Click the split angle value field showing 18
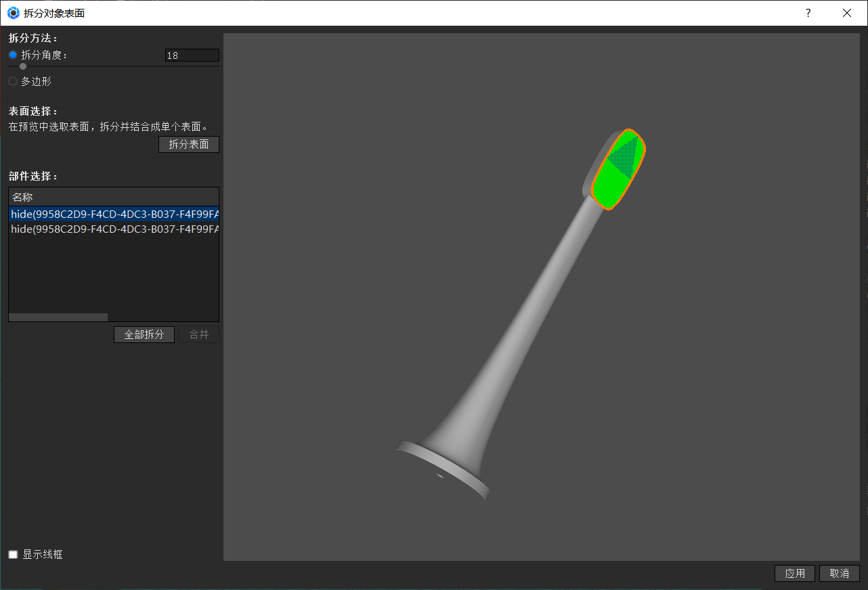868x590 pixels. click(x=192, y=55)
